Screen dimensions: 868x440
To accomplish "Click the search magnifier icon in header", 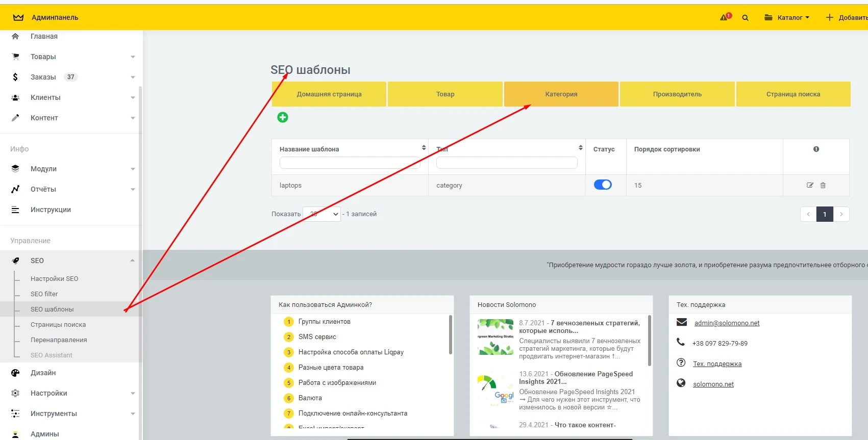I will pos(745,17).
